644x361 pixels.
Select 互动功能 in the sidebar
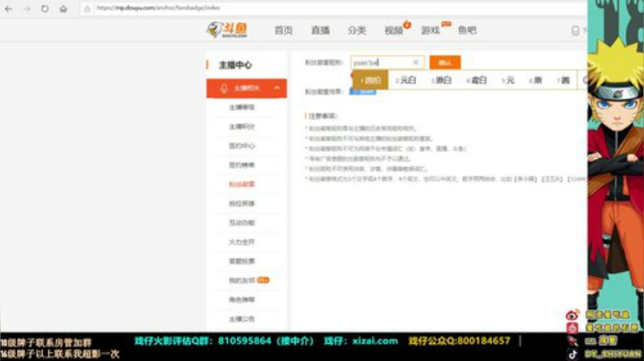click(x=241, y=222)
